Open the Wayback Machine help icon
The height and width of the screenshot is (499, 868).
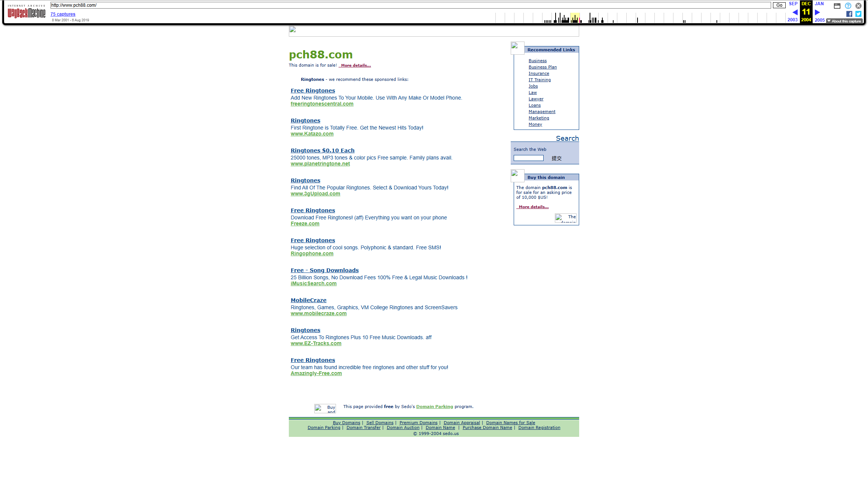click(x=848, y=6)
